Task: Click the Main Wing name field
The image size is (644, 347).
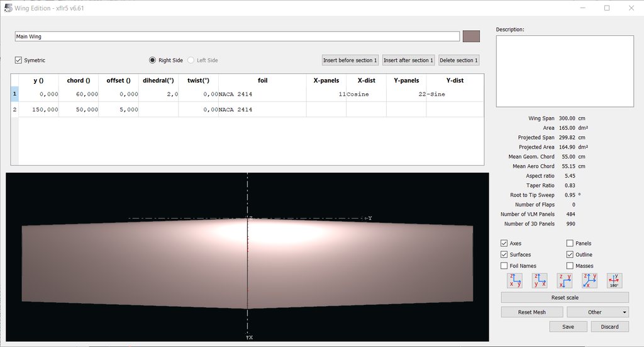Action: (x=237, y=37)
